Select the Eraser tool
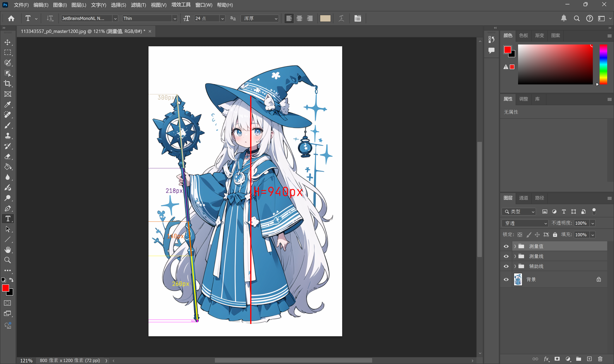The width and height of the screenshot is (614, 364). 7,156
